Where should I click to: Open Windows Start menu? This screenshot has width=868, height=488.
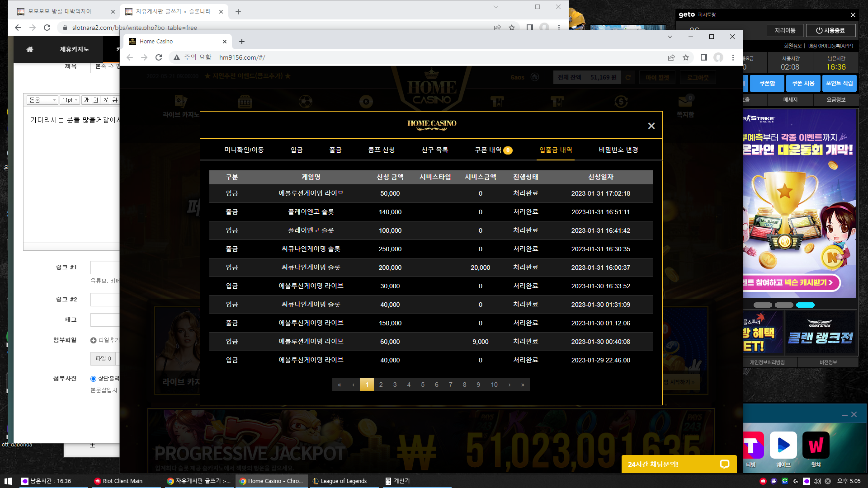(8, 481)
